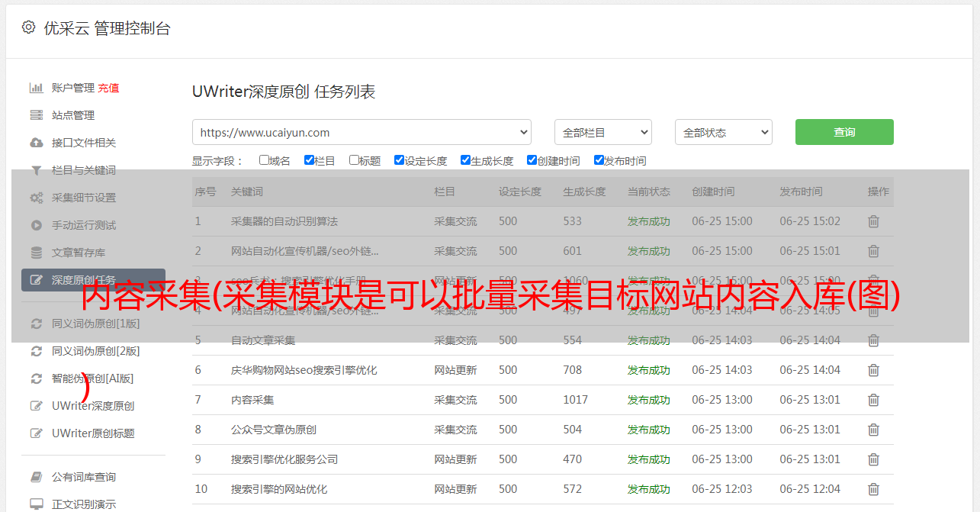Enable the 标题 field checkbox
Viewport: 980px width, 512px height.
click(x=354, y=160)
